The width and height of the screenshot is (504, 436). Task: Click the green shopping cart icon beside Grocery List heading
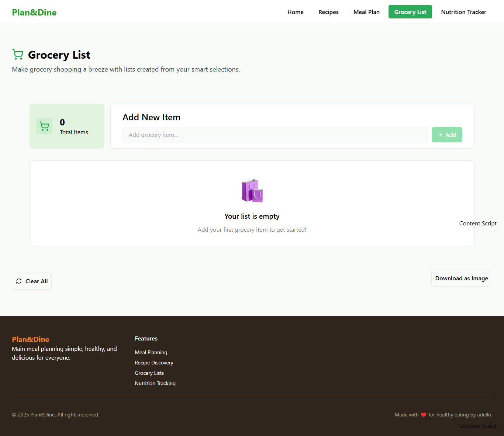point(18,54)
